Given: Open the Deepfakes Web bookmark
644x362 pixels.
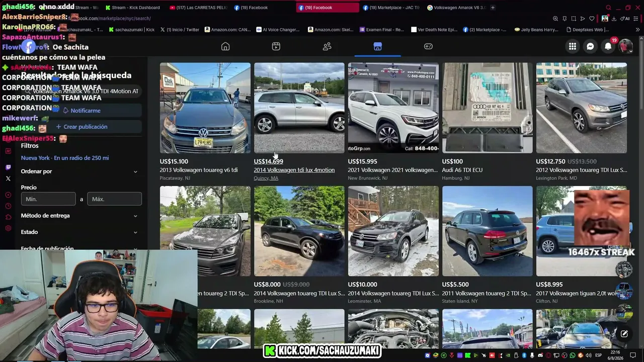Looking at the screenshot, I should click(588, 30).
